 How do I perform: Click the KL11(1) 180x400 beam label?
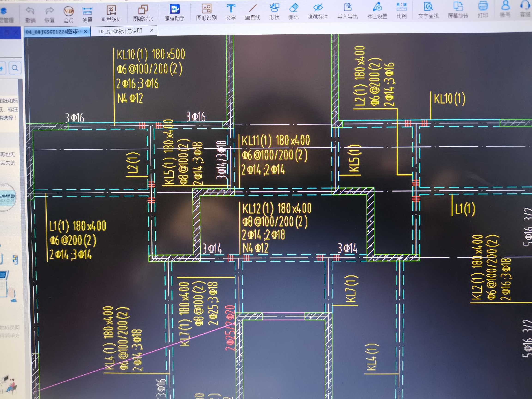[276, 140]
